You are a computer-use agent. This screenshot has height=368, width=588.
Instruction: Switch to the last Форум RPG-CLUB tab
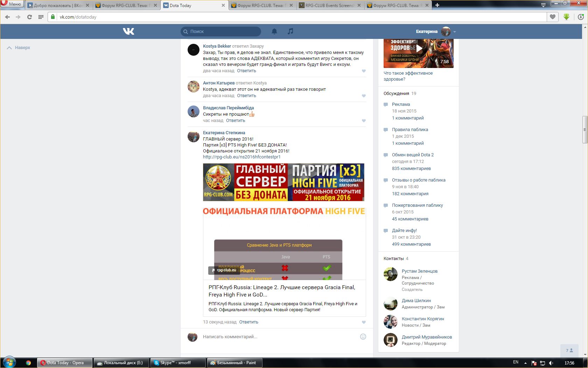tap(398, 5)
